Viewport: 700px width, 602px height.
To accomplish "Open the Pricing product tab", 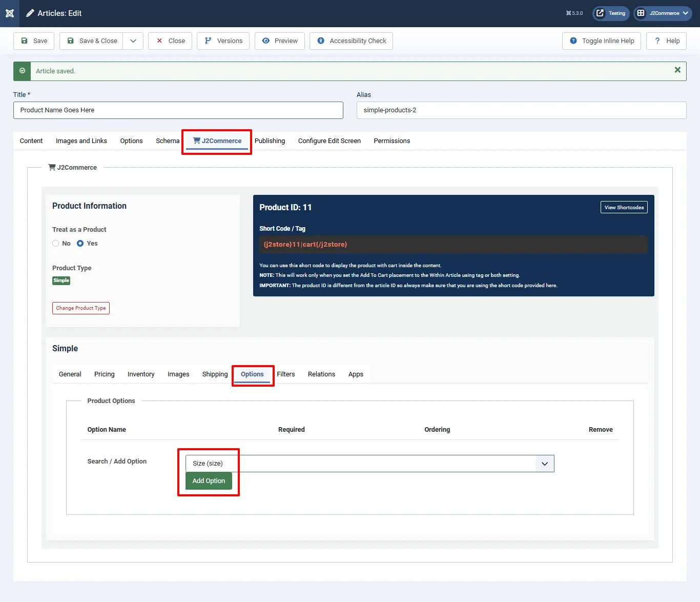I will click(105, 374).
